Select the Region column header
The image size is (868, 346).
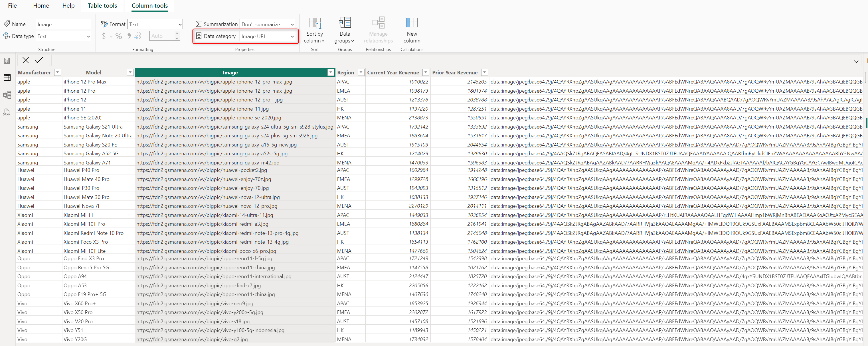pos(345,72)
